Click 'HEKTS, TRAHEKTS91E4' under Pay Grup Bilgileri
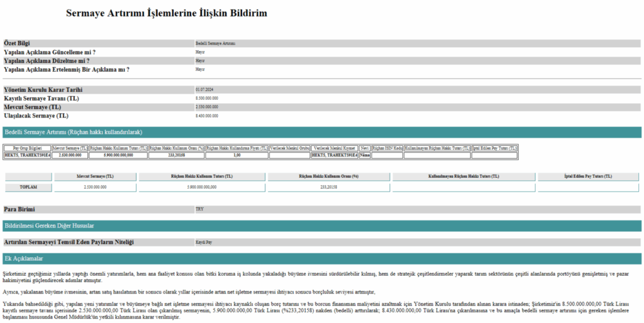The width and height of the screenshot is (644, 323). pos(28,155)
